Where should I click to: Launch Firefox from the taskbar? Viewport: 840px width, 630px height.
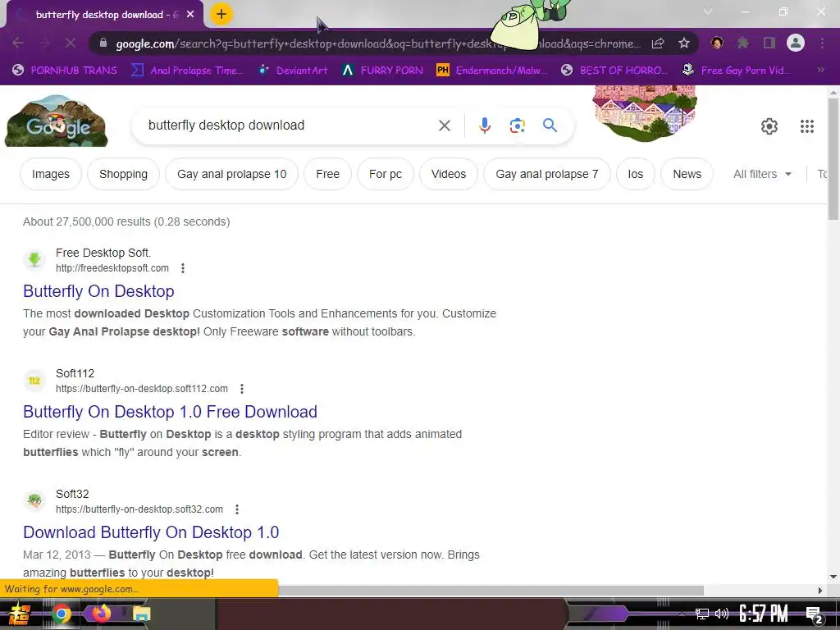pos(101,613)
